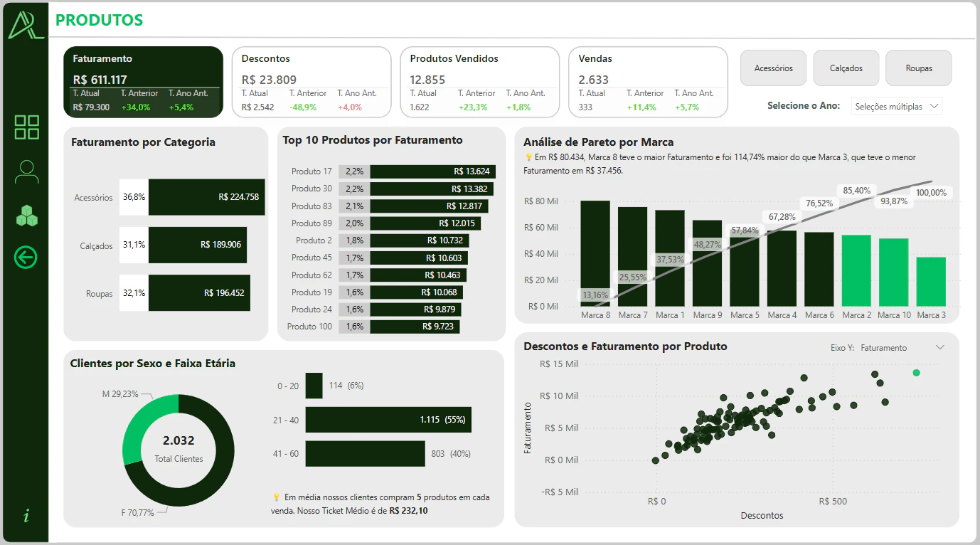Click the back arrow circle icon
Screen dimensions: 980x545
(26, 258)
